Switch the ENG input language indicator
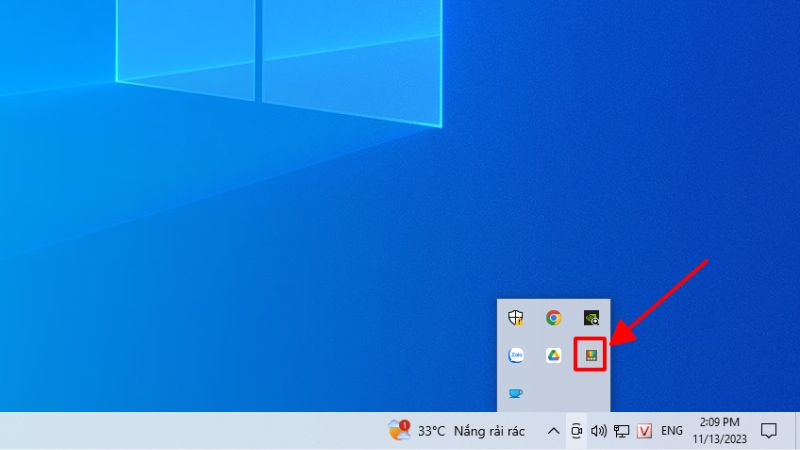Image resolution: width=800 pixels, height=450 pixels. pyautogui.click(x=671, y=431)
